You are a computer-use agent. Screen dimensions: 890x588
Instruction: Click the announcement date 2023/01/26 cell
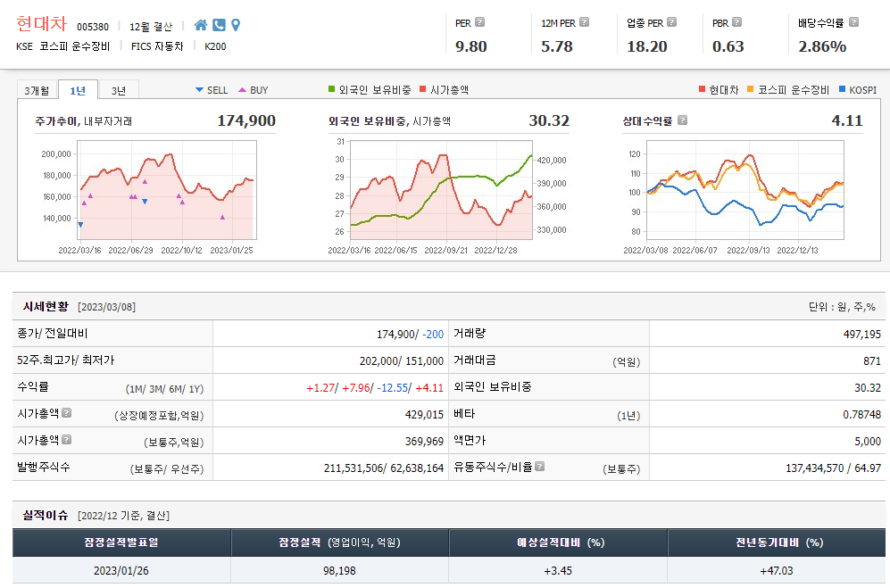pos(121,570)
